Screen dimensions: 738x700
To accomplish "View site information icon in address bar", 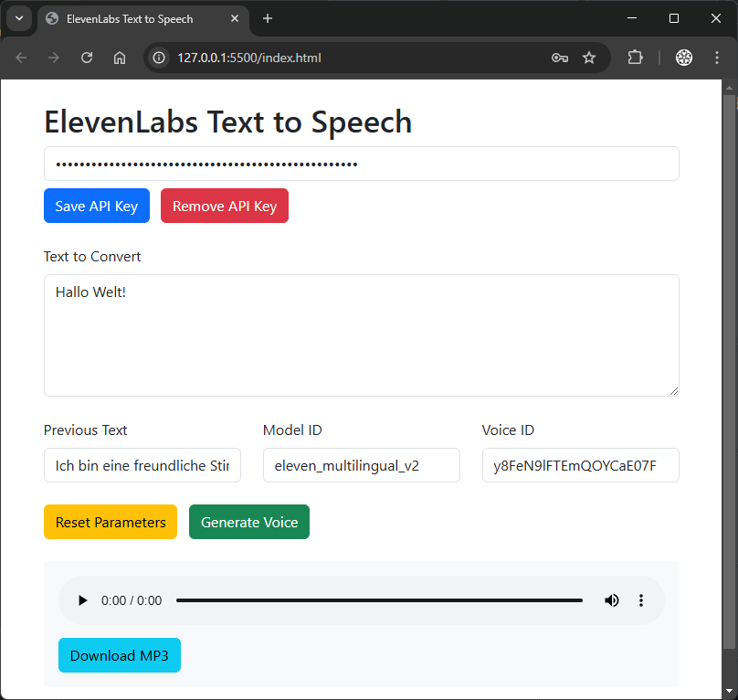I will (159, 58).
